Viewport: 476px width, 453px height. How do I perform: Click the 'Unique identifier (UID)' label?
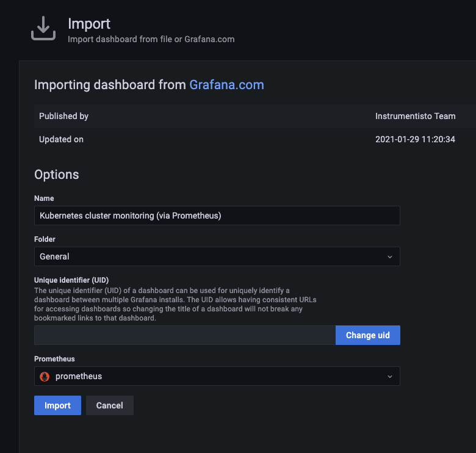pos(71,280)
